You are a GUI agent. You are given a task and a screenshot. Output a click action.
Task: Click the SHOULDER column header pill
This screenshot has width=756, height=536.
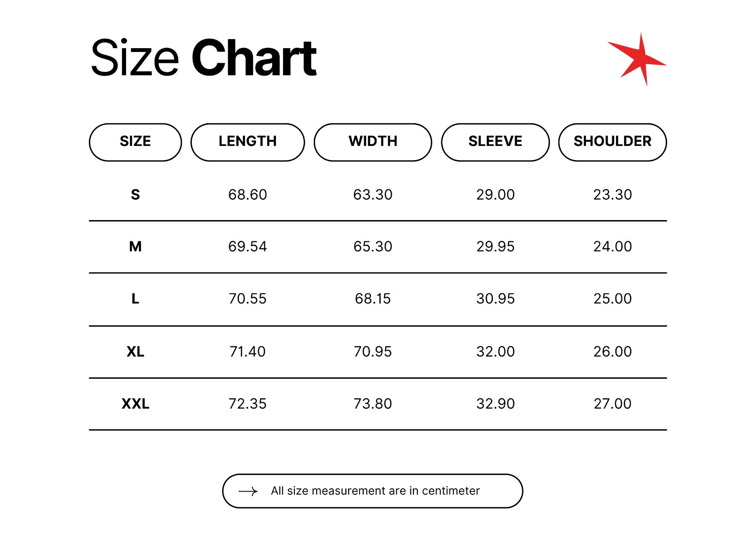[612, 142]
